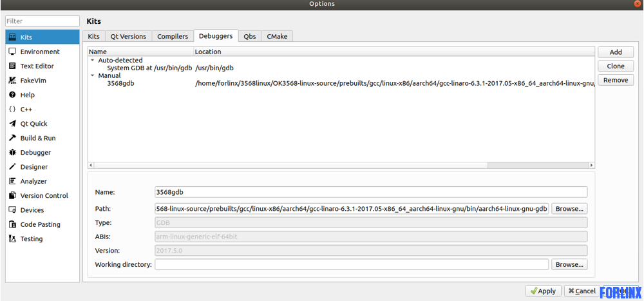This screenshot has height=301, width=644.
Task: Click the Clone button
Action: [615, 66]
